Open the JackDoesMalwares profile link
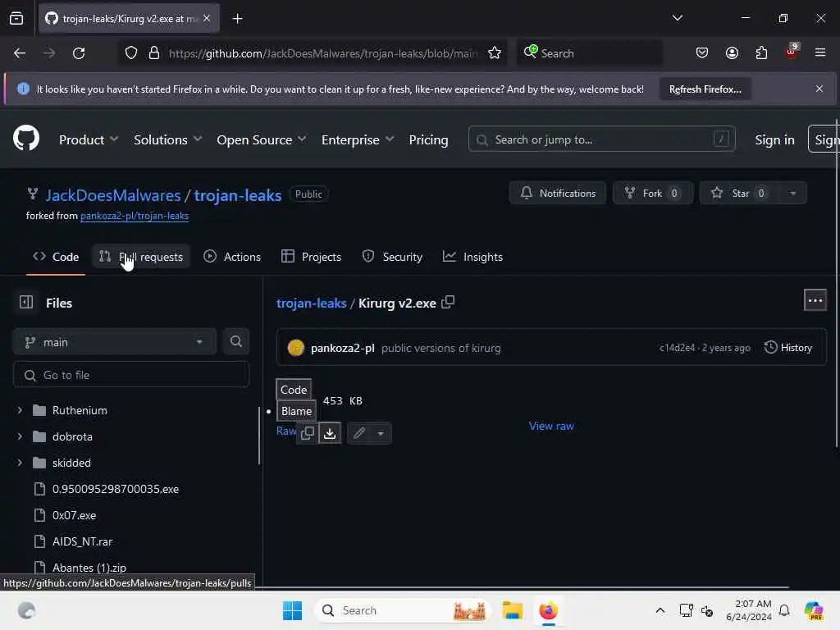This screenshot has width=840, height=630. 113,195
